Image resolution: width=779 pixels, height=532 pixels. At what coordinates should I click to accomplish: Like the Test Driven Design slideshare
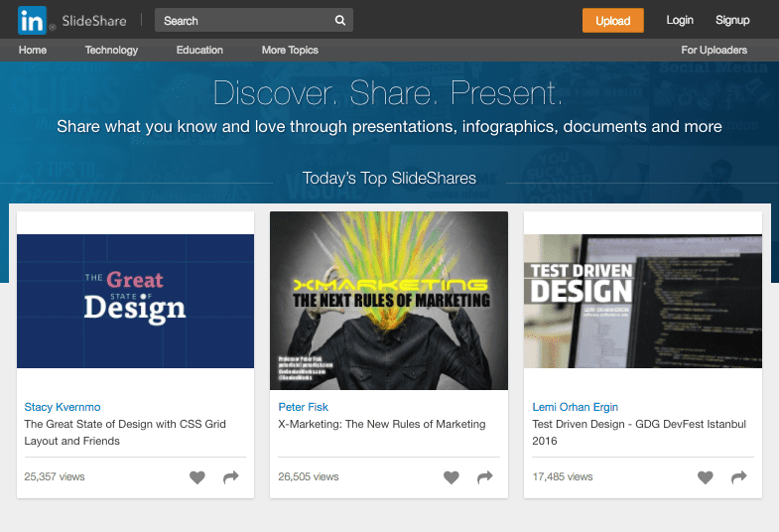[x=706, y=477]
